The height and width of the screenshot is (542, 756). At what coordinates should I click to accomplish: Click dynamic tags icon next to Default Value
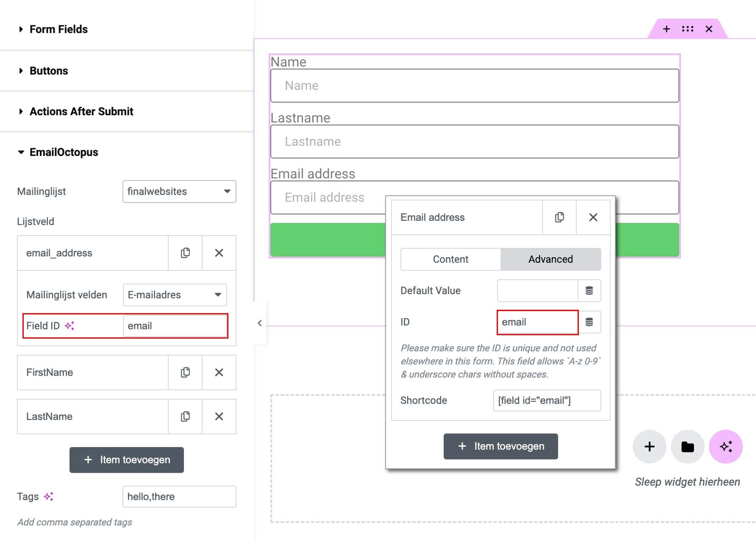pyautogui.click(x=589, y=291)
